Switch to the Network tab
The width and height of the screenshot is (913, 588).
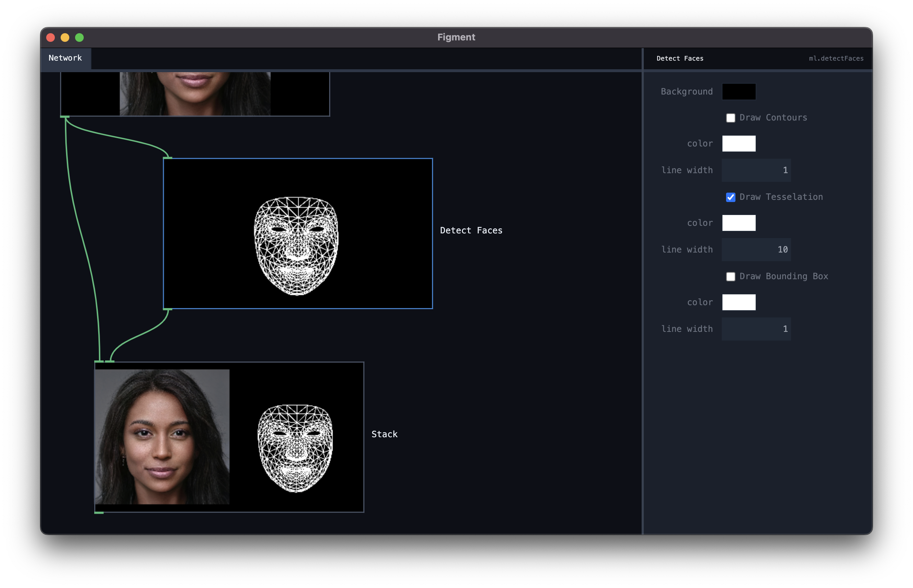pos(65,58)
